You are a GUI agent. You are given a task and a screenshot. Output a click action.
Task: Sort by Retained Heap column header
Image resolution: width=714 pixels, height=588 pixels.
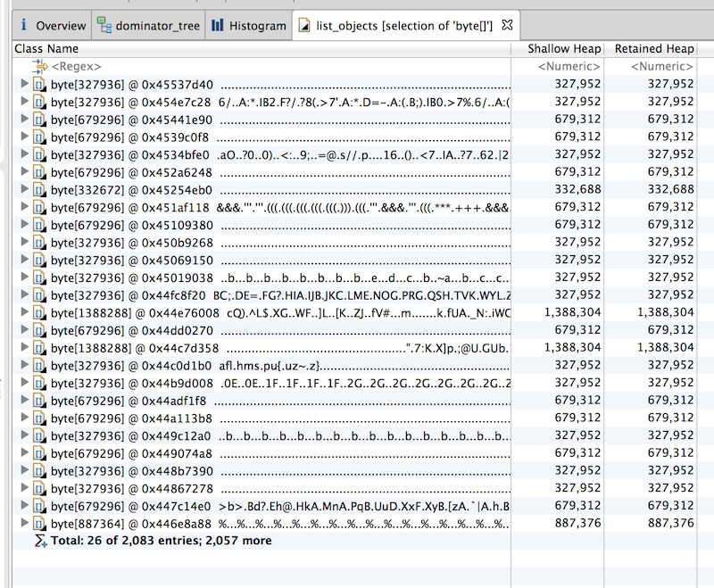pyautogui.click(x=651, y=49)
